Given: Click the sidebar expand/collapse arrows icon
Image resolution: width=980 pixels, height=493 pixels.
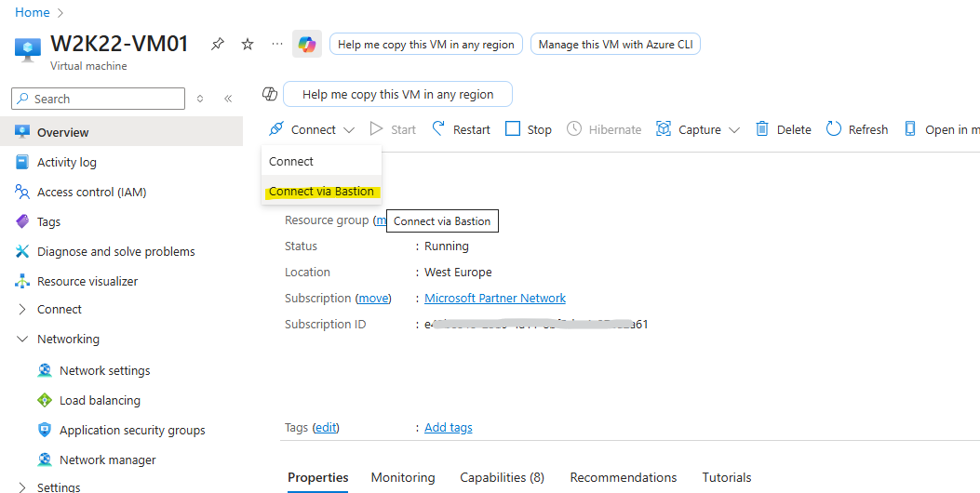Looking at the screenshot, I should tap(200, 99).
